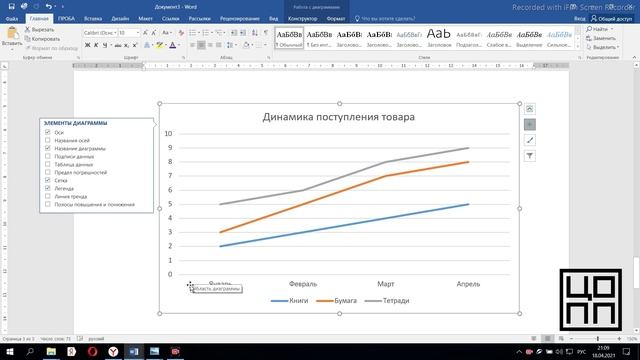The height and width of the screenshot is (360, 640).
Task: Click the Общий доступ button
Action: click(611, 18)
